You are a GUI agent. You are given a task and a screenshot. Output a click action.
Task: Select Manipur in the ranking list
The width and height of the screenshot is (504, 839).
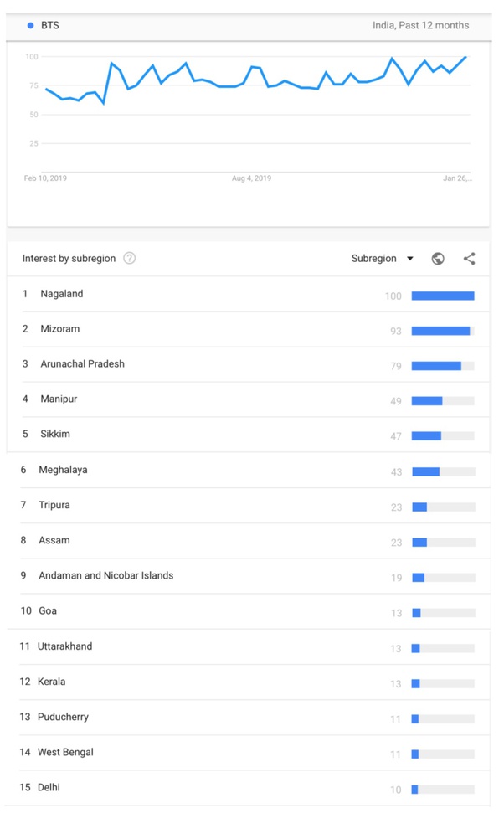click(56, 399)
